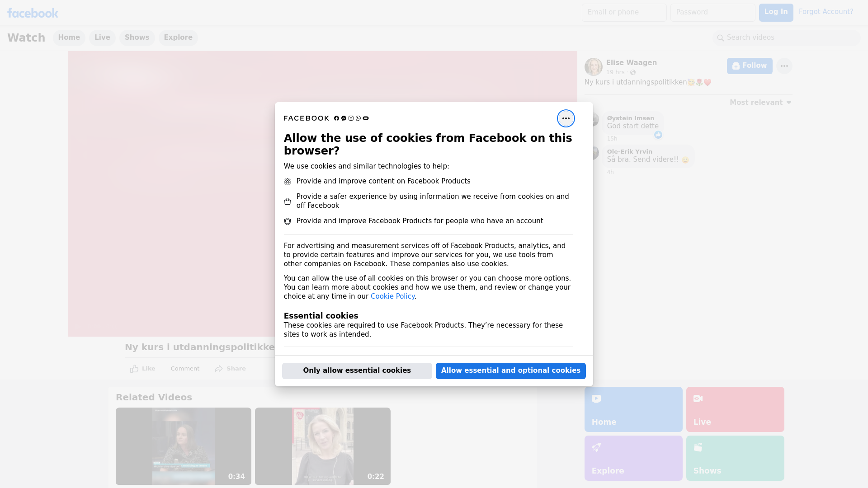Switch to the Live tab

(x=102, y=38)
